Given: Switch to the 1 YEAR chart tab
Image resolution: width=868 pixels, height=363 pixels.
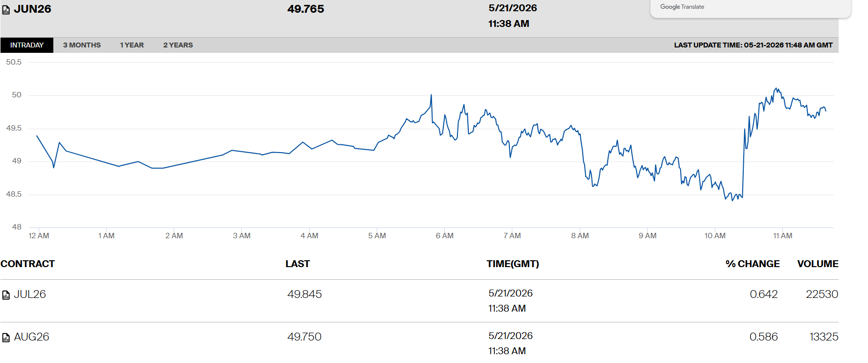Looking at the screenshot, I should point(132,45).
